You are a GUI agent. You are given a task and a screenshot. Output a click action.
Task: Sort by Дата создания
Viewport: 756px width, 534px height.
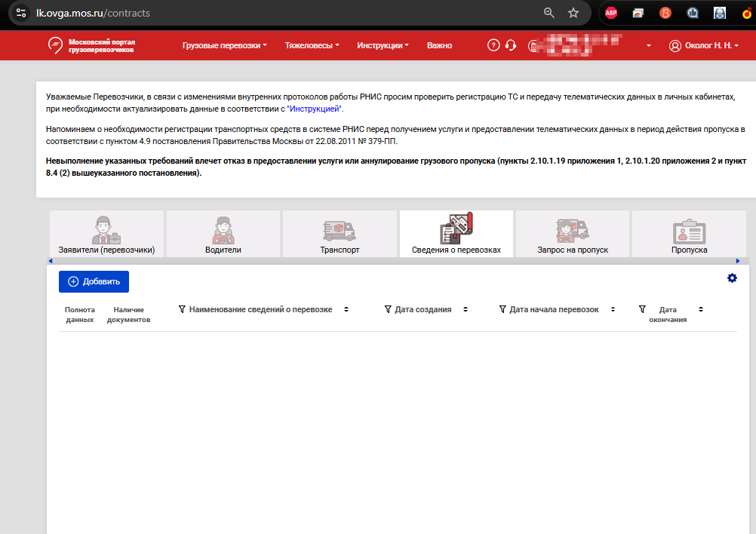(466, 309)
